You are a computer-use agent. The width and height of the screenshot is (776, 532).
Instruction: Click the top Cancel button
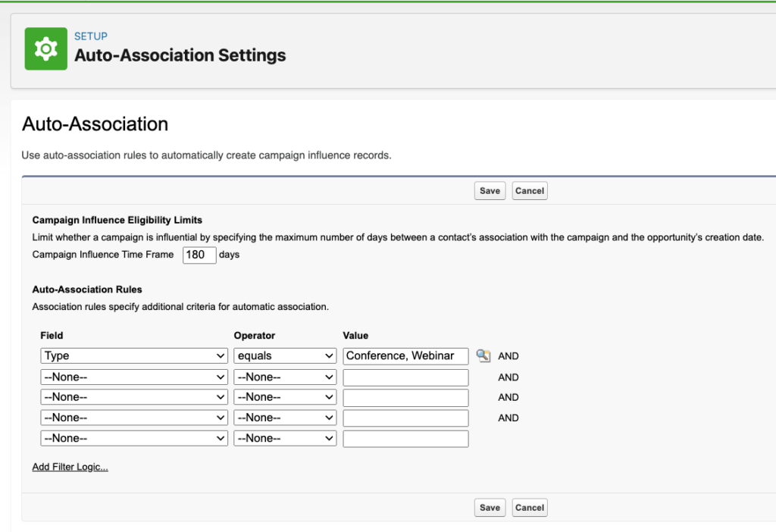[x=529, y=190]
